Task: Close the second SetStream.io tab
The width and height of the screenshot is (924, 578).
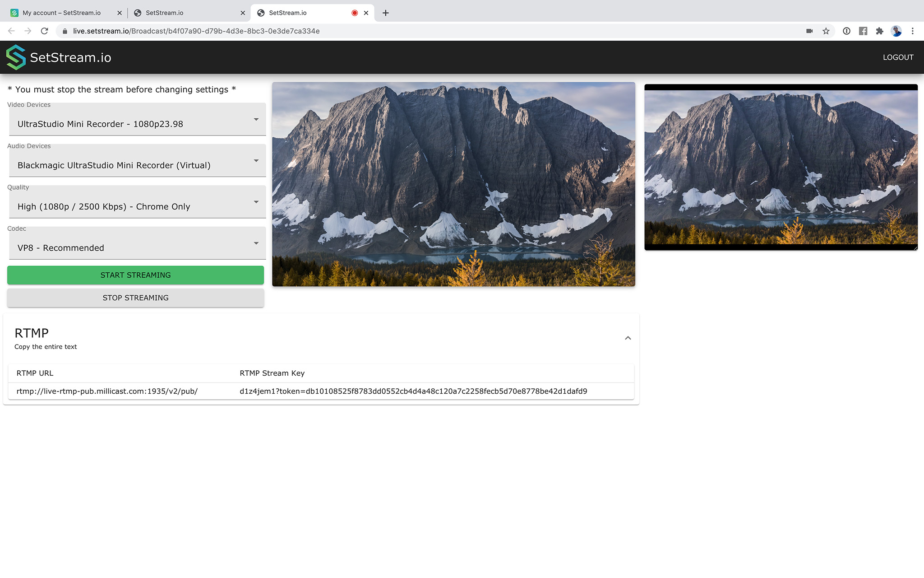Action: 243,13
